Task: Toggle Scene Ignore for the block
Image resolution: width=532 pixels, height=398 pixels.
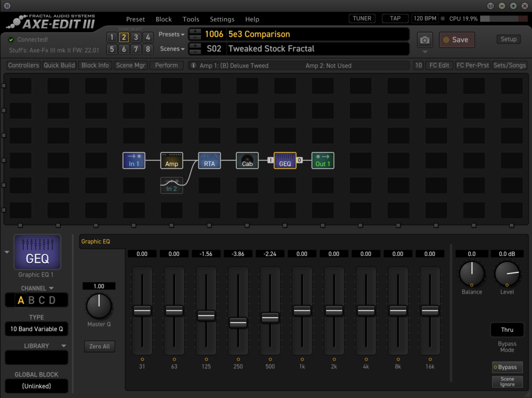Action: click(507, 382)
